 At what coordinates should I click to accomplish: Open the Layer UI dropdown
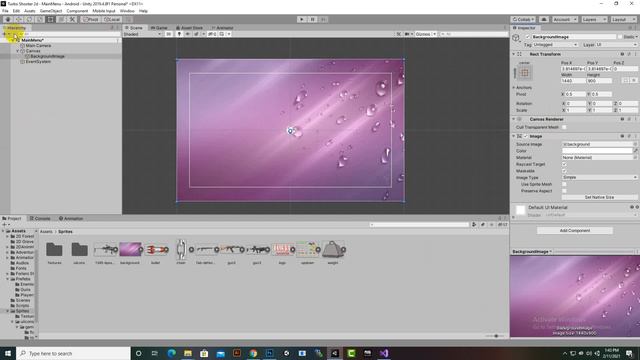click(x=616, y=44)
